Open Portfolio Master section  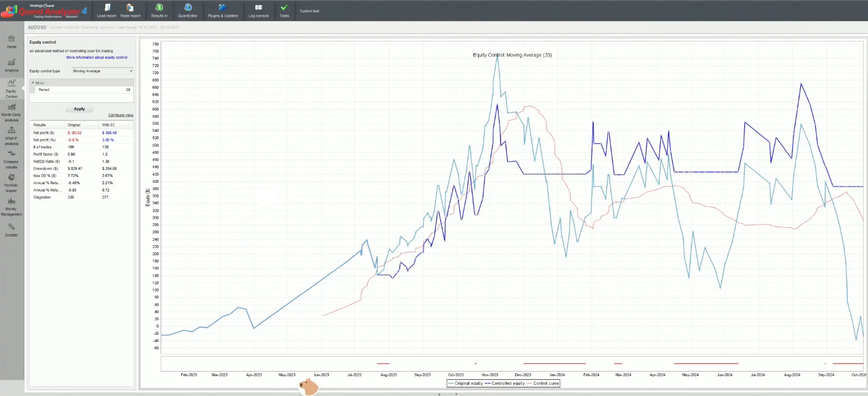(12, 183)
